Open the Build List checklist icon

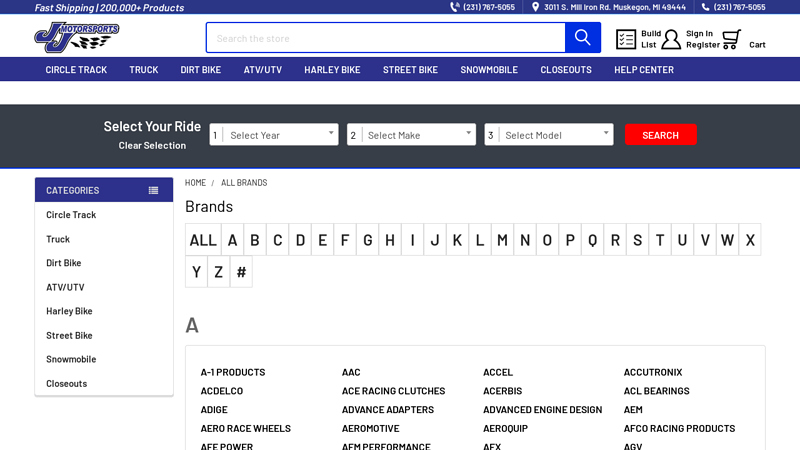point(626,39)
